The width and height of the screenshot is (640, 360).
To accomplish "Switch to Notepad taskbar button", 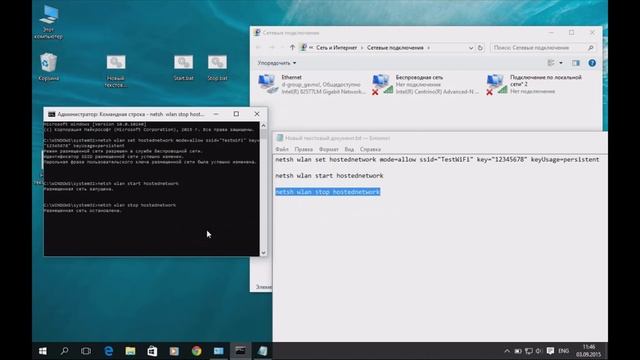I will [262, 351].
